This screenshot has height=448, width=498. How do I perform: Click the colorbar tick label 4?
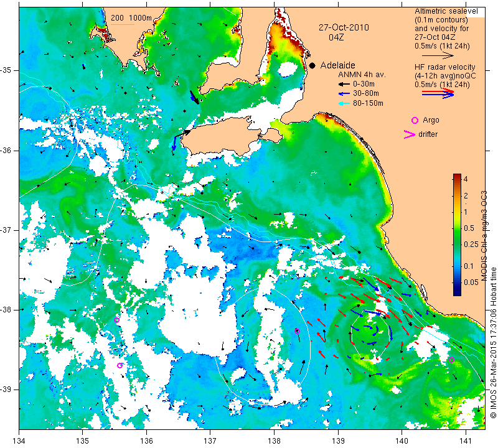tap(466, 179)
